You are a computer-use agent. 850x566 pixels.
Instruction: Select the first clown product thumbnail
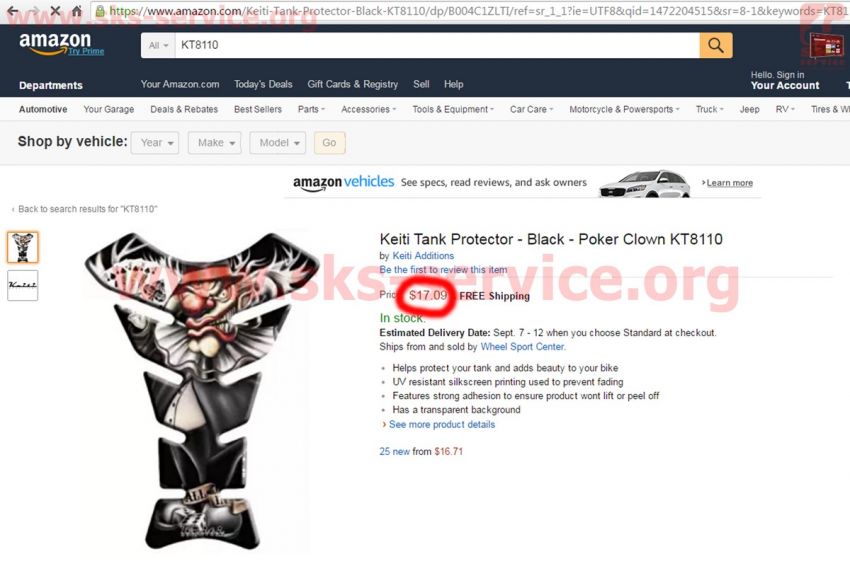tap(23, 247)
